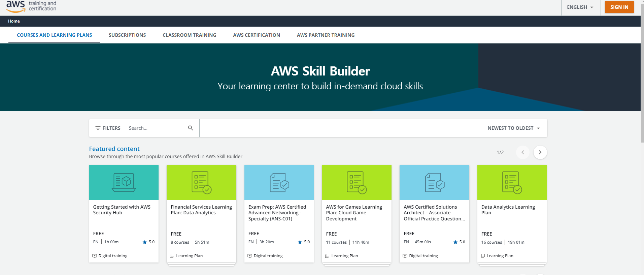Open AWS Partner Training tab

(x=326, y=35)
